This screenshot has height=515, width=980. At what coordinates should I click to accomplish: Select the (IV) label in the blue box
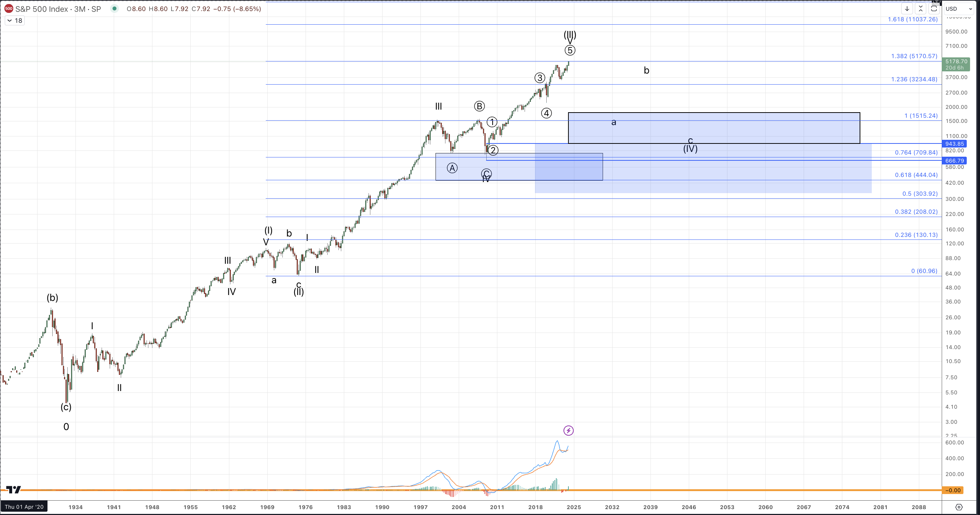[x=691, y=149]
